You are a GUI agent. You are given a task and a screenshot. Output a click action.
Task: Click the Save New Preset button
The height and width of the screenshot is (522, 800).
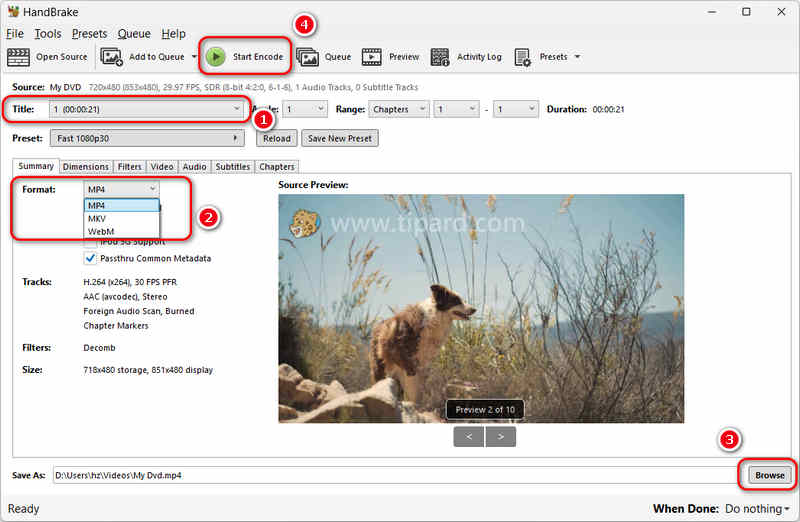click(340, 138)
